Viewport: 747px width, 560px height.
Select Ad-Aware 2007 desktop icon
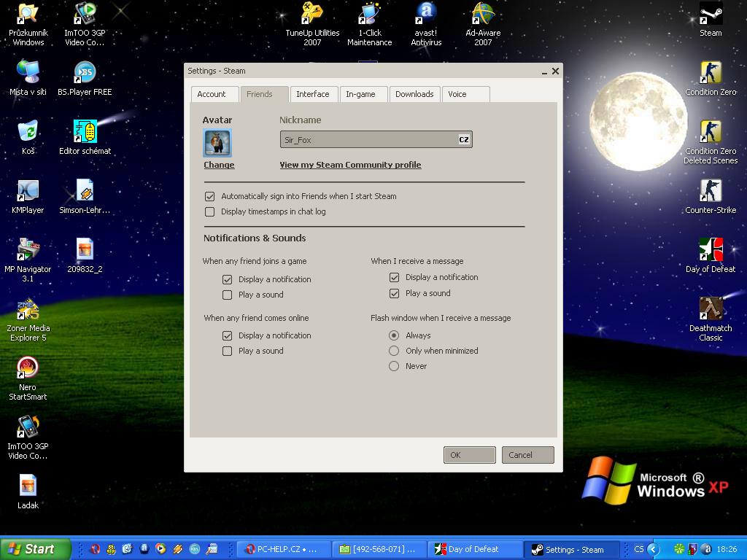coord(483,24)
